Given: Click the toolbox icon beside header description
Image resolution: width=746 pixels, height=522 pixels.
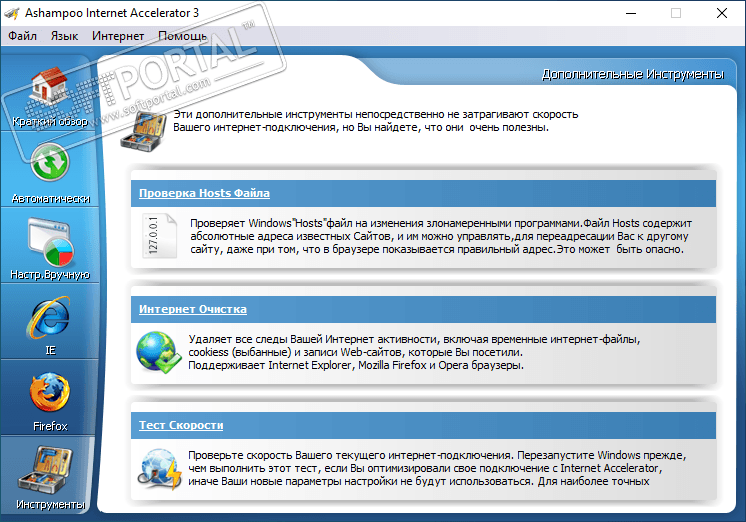Looking at the screenshot, I should [144, 130].
